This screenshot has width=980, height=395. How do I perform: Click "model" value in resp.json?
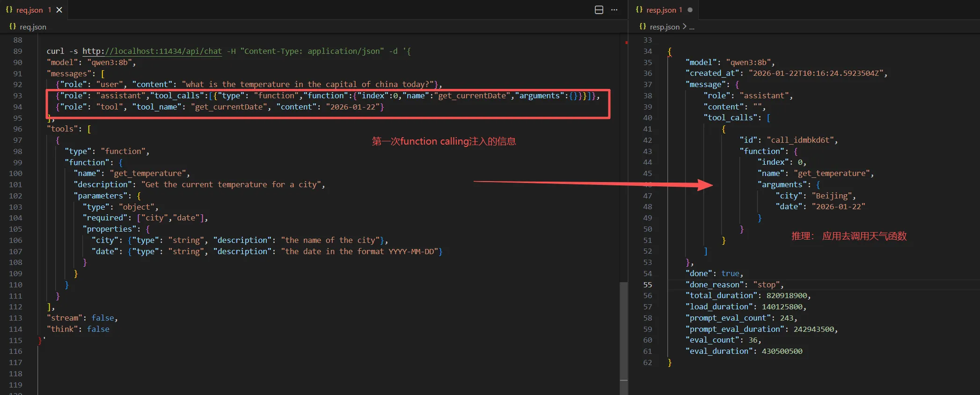tap(748, 62)
